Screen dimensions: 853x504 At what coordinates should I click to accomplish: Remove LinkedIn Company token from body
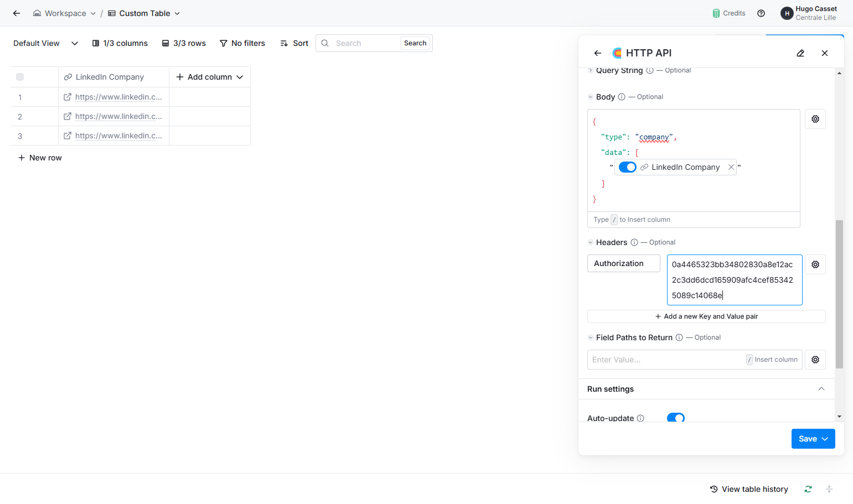pyautogui.click(x=731, y=167)
